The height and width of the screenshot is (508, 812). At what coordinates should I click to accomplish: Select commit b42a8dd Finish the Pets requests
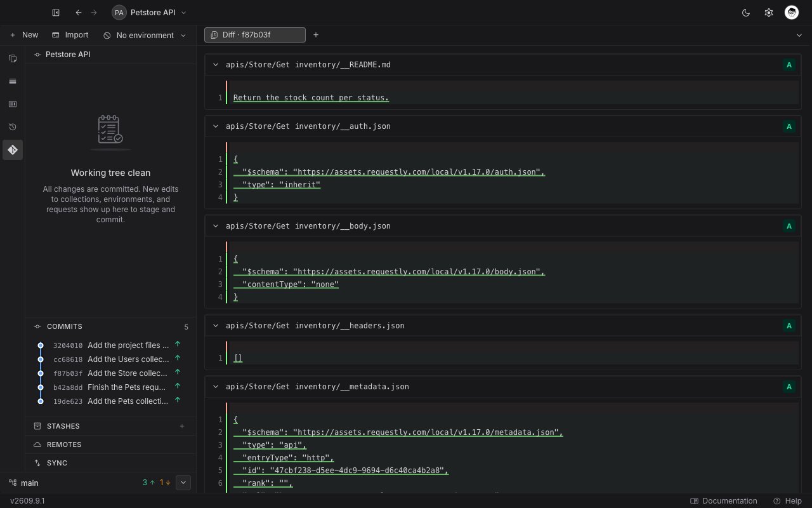pyautogui.click(x=110, y=387)
